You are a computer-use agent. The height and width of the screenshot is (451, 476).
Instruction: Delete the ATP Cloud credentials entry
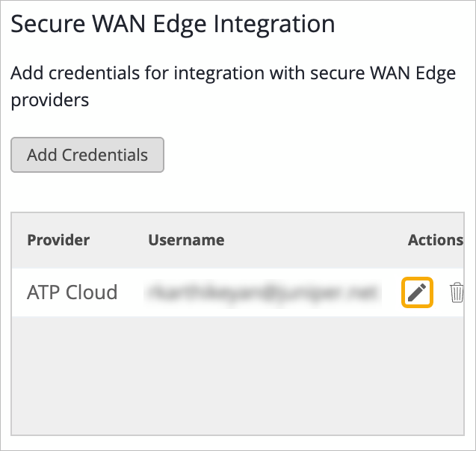click(457, 292)
